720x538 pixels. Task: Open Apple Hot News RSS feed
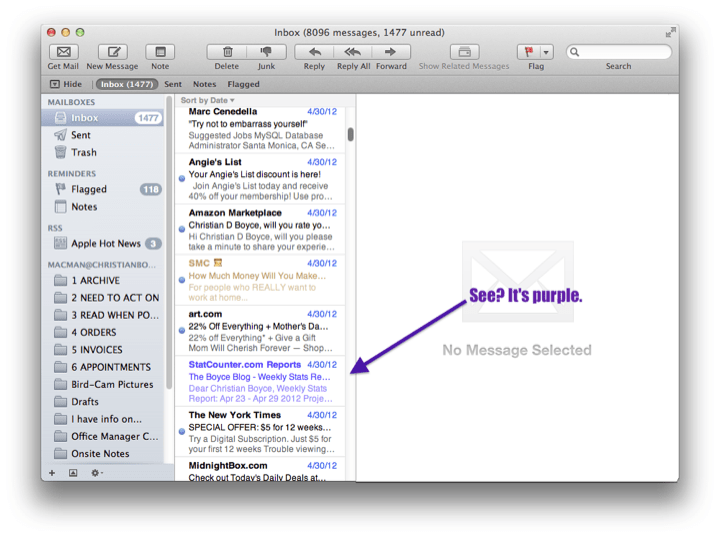pyautogui.click(x=102, y=243)
